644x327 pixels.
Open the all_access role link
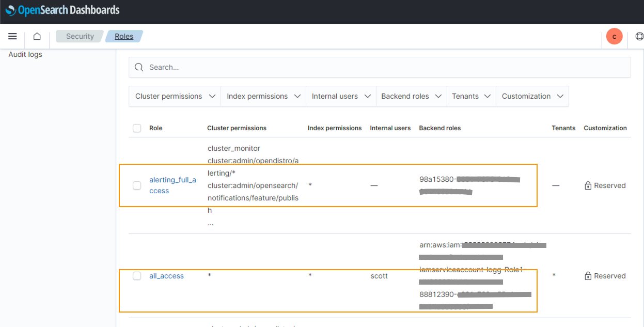point(166,276)
